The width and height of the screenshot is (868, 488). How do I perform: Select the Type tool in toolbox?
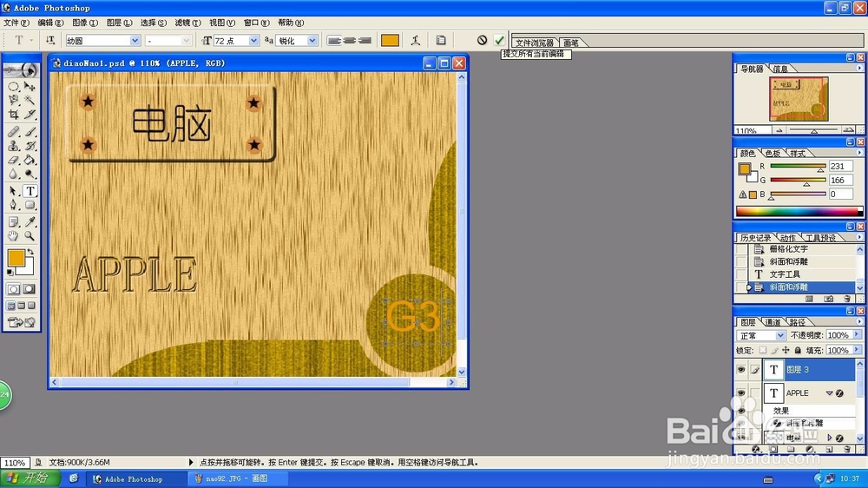pyautogui.click(x=30, y=191)
